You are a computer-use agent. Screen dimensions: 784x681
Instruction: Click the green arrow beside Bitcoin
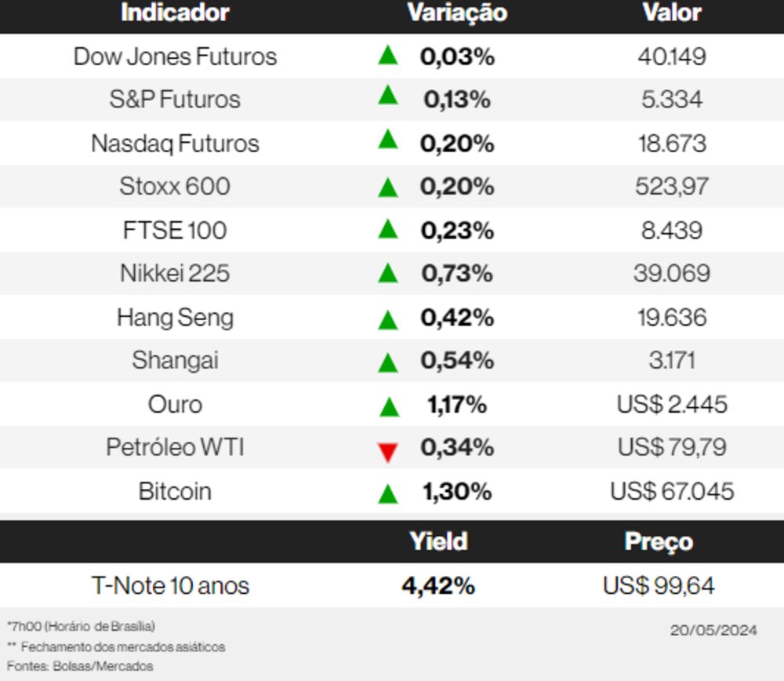(x=388, y=493)
